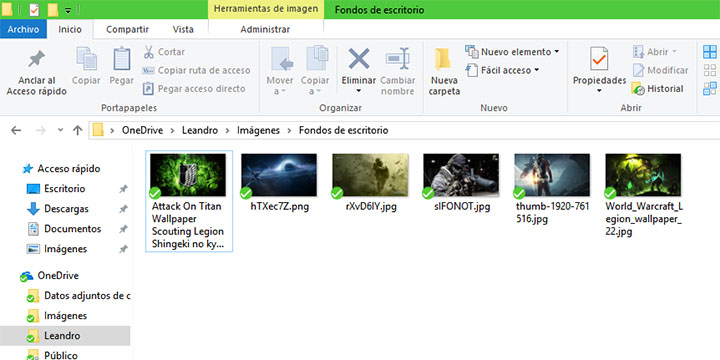Click the Propiedades checkmark icon
The width and height of the screenshot is (720, 360).
599,59
